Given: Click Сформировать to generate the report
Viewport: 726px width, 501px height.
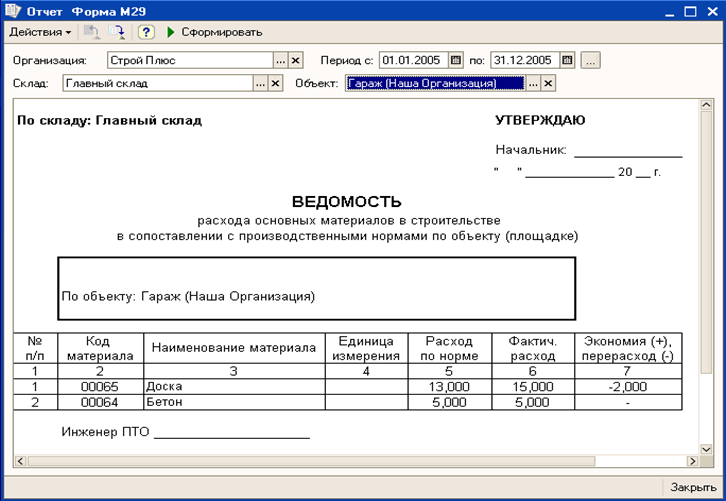Looking at the screenshot, I should coord(221,32).
